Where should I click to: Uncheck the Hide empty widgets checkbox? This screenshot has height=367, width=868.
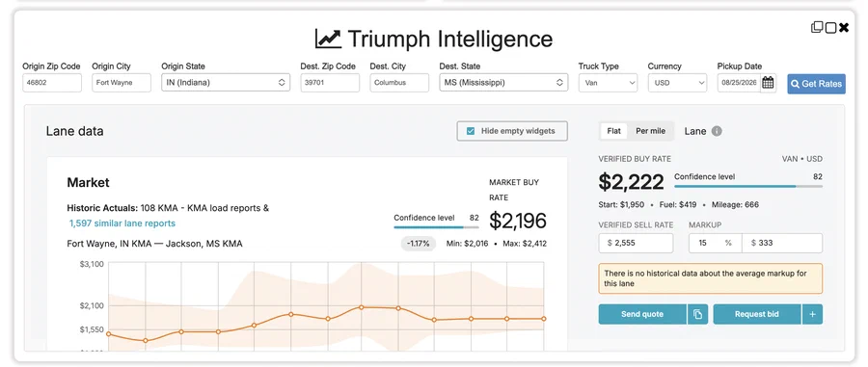click(471, 131)
